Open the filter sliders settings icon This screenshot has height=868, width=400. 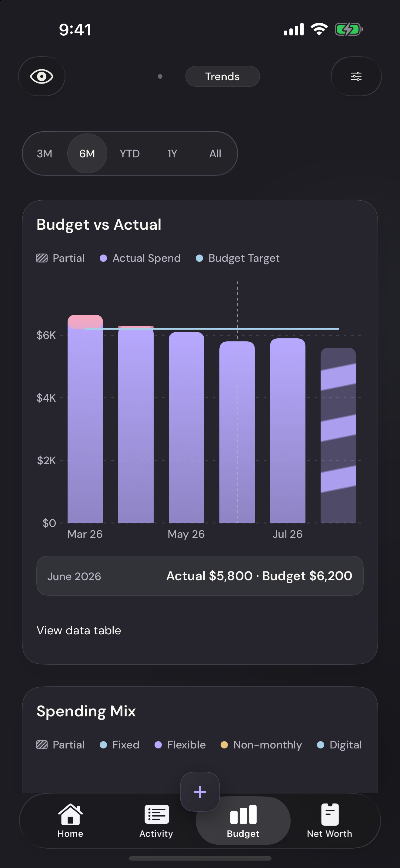tap(356, 77)
